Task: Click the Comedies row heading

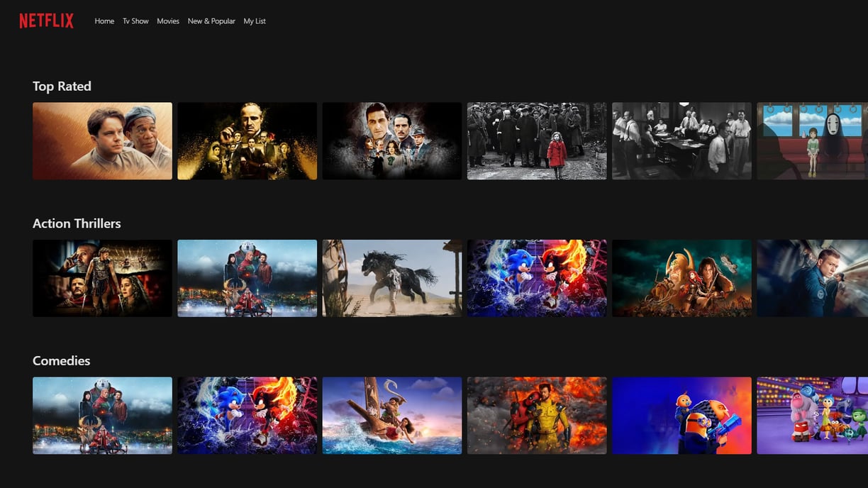Action: [61, 361]
